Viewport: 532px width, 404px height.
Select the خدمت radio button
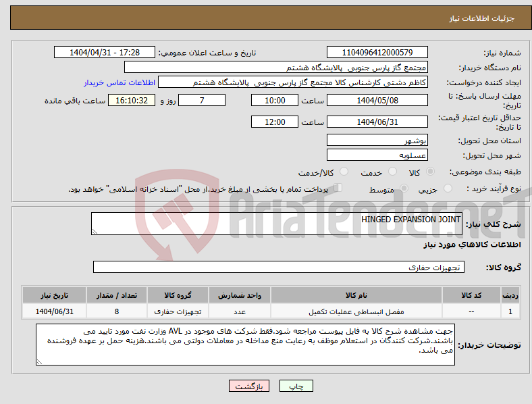point(392,172)
